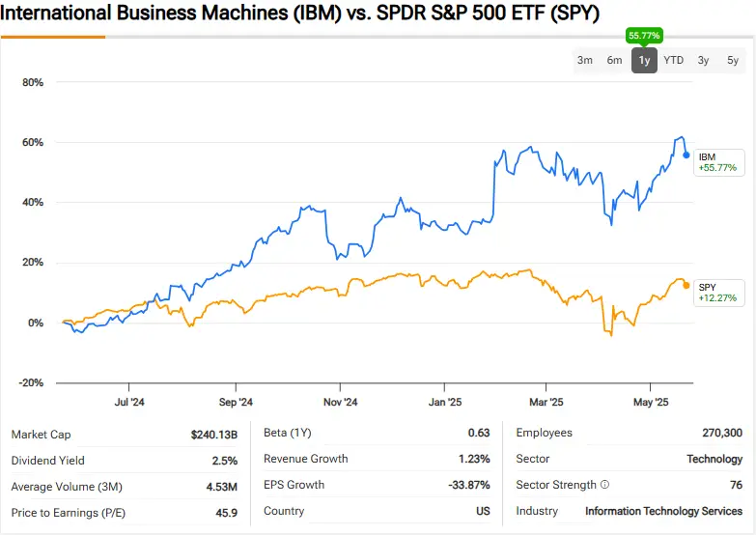
Task: Click the SPY +12.27% legend label
Action: tap(719, 293)
